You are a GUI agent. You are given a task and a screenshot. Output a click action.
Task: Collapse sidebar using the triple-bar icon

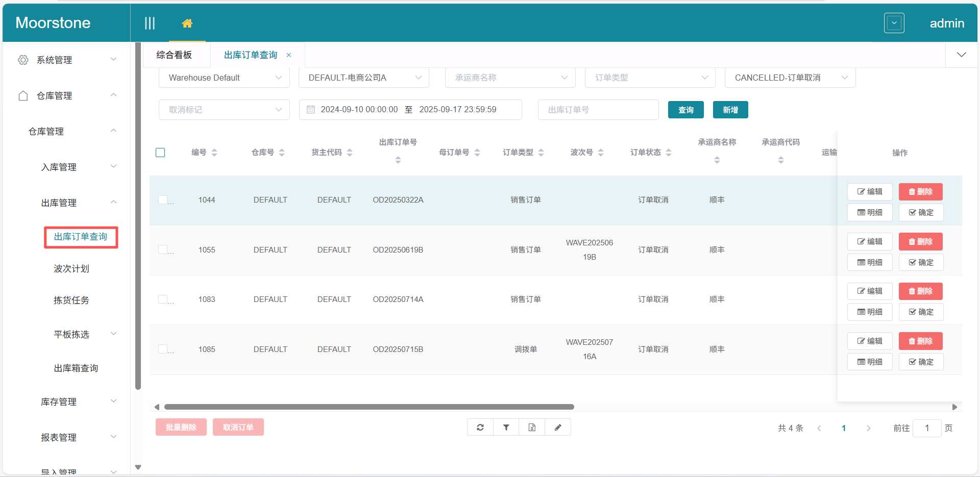150,22
